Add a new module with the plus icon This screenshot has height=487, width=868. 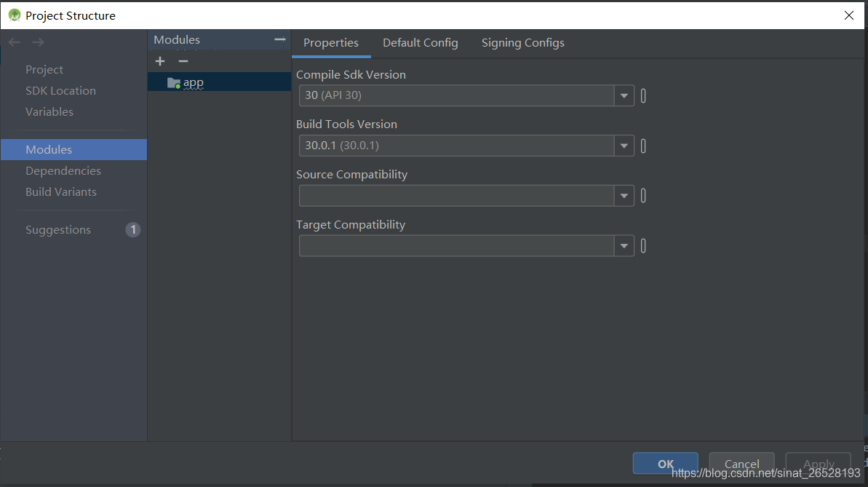point(159,61)
